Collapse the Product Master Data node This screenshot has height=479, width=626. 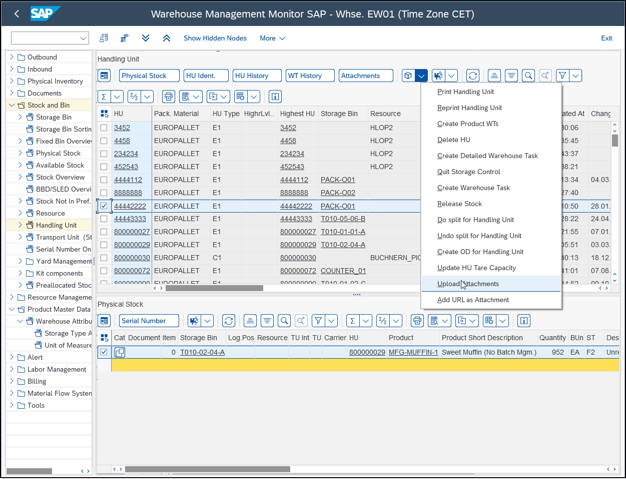12,309
